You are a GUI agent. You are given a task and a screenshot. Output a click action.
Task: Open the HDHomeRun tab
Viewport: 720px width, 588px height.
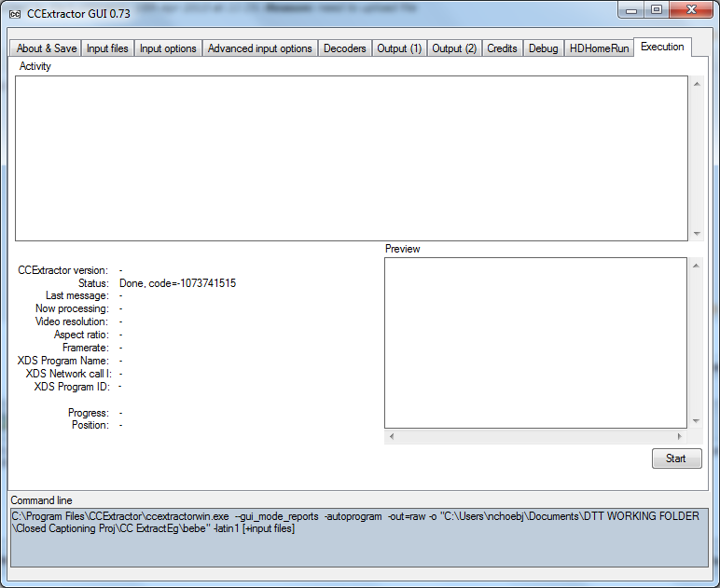pos(600,48)
